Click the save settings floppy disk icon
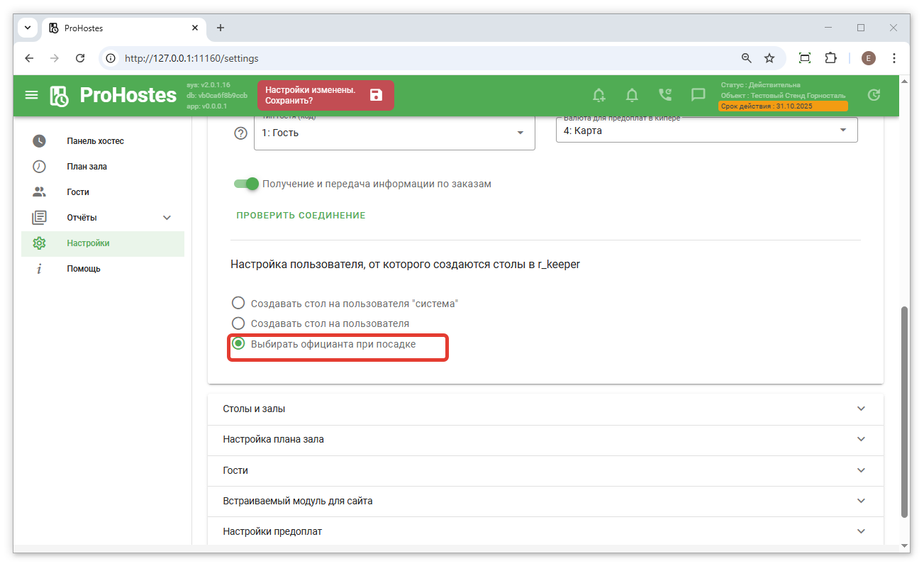The image size is (924, 571). click(376, 95)
